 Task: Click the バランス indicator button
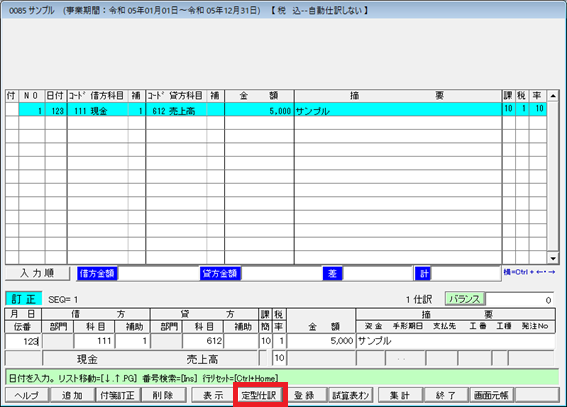click(x=465, y=299)
